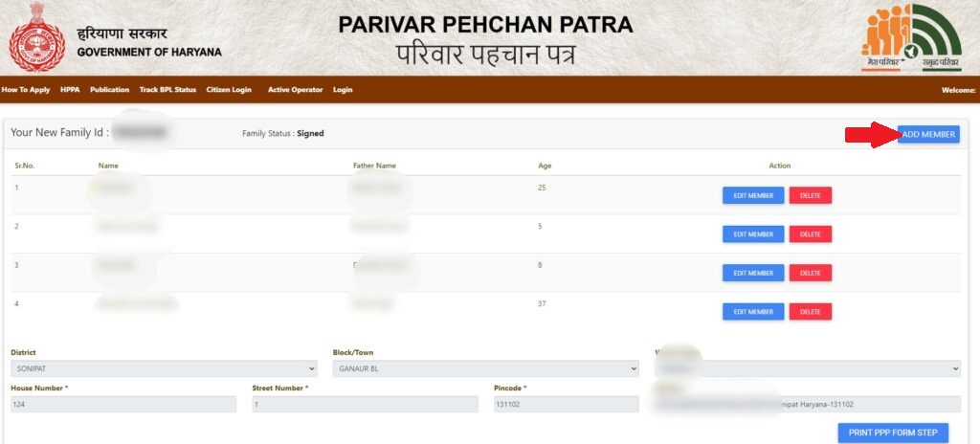Screen dimensions: 980x444
Task: Click the Haryana government emblem logo
Action: 37,37
